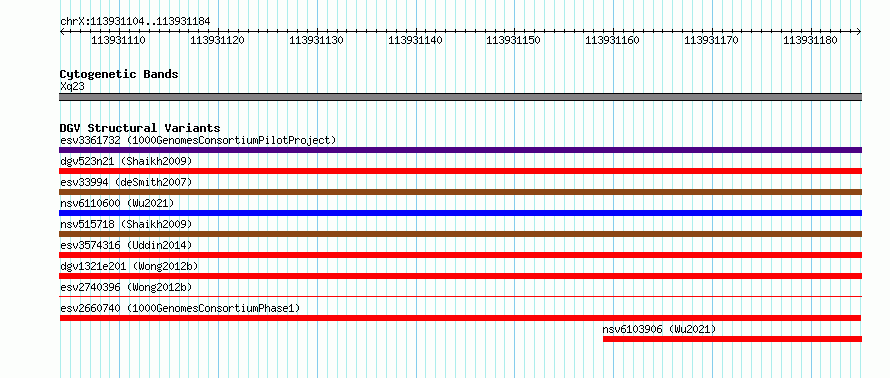
Task: Click the chrX:113931104..113931184 position label
Action: click(x=135, y=22)
